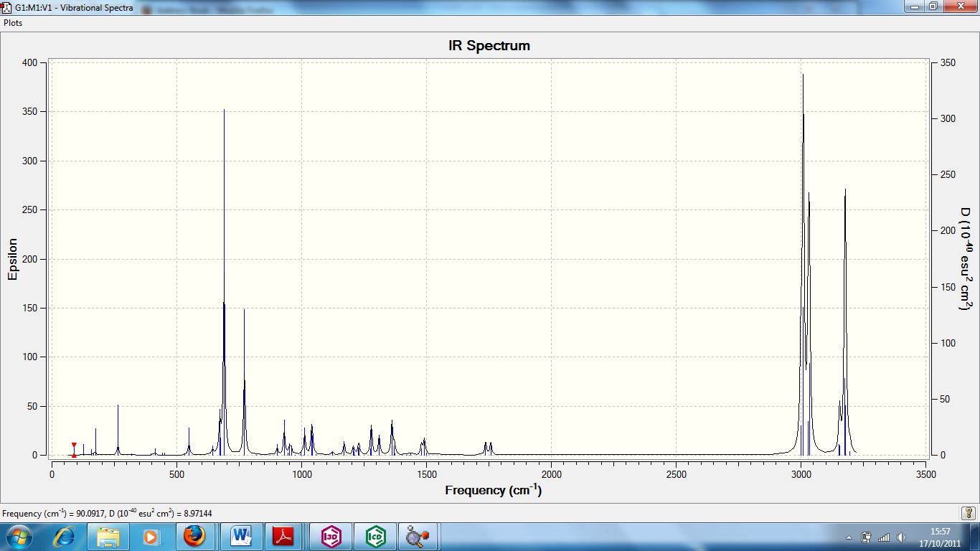This screenshot has height=551, width=980.
Task: Open the magnifier application on taskbar
Action: point(418,537)
